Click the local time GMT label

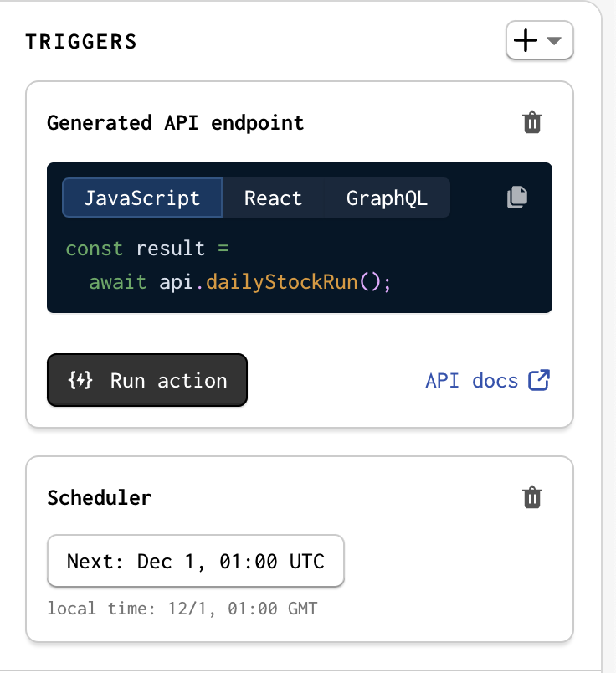point(182,609)
